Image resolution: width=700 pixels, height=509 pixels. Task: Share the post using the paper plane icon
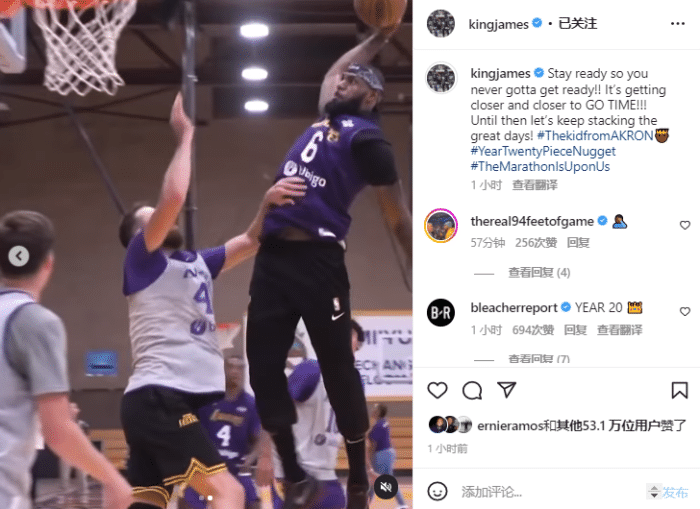click(507, 390)
